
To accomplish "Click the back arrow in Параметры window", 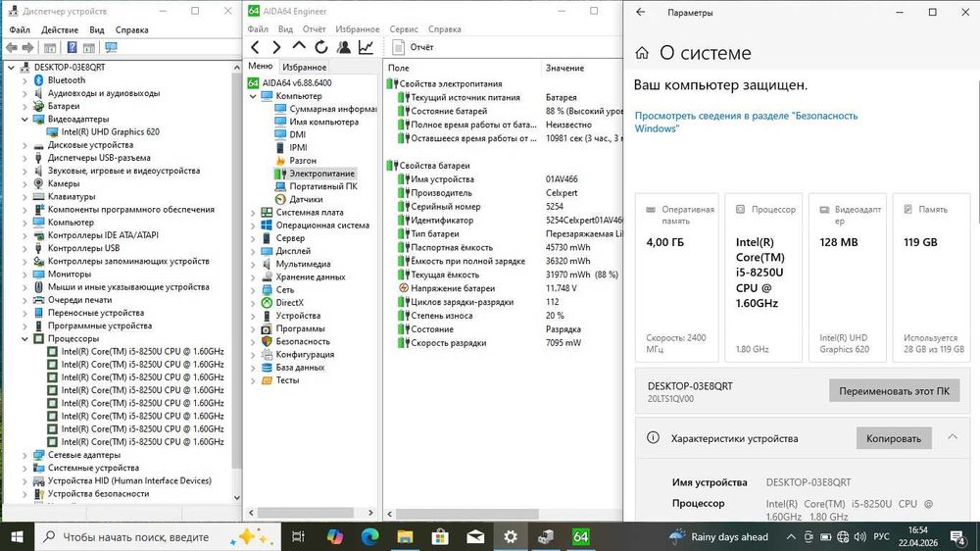I will click(641, 12).
